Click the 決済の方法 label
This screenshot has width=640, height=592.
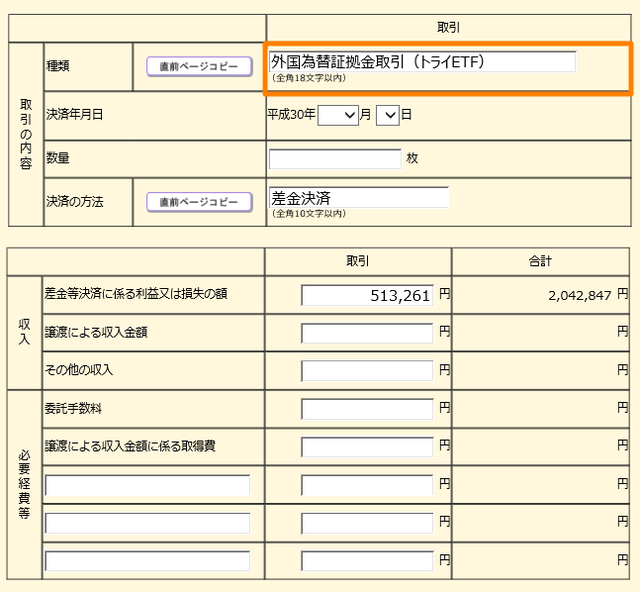tap(75, 201)
